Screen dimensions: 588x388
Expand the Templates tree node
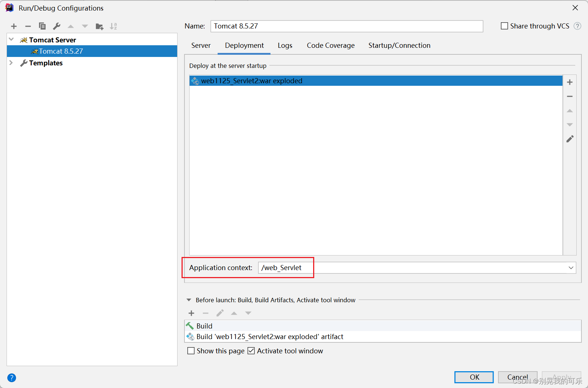[x=11, y=63]
